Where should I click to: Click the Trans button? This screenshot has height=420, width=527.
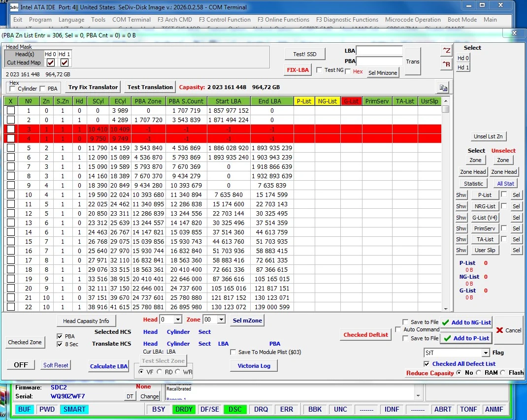(413, 62)
